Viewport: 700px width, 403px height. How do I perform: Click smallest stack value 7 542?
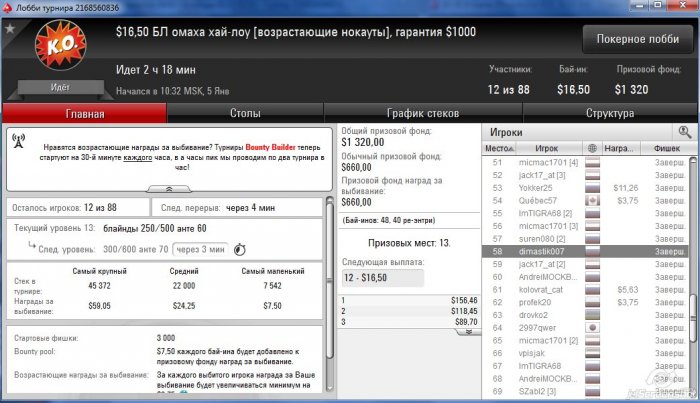[x=272, y=286]
